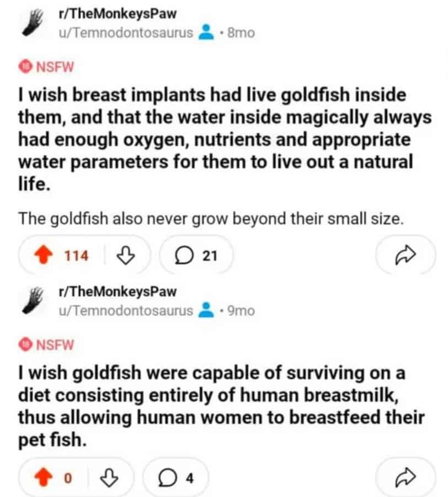View u/Temnodontosaurus profile on 8mo post
448x497 pixels.
tap(126, 33)
